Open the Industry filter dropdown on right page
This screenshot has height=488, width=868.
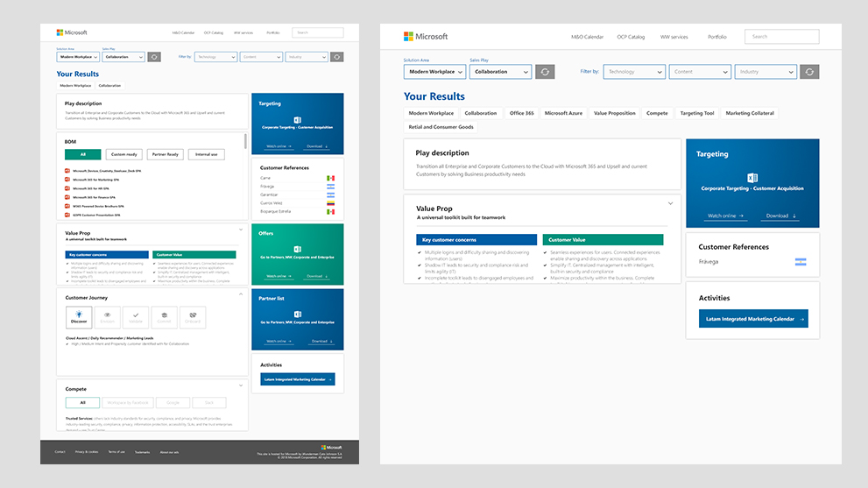point(766,72)
